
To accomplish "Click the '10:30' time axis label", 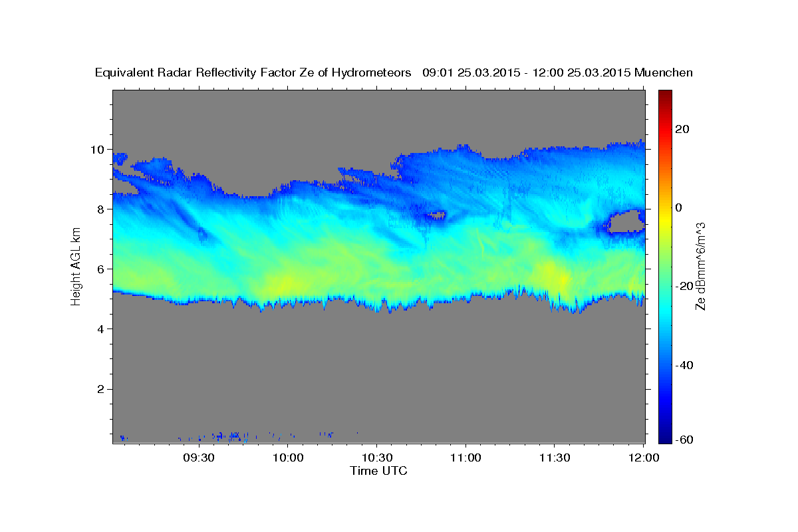I will pyautogui.click(x=376, y=458).
